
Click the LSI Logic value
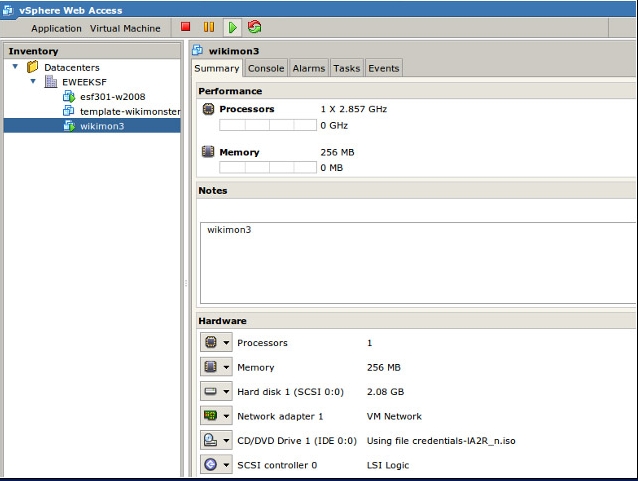388,465
